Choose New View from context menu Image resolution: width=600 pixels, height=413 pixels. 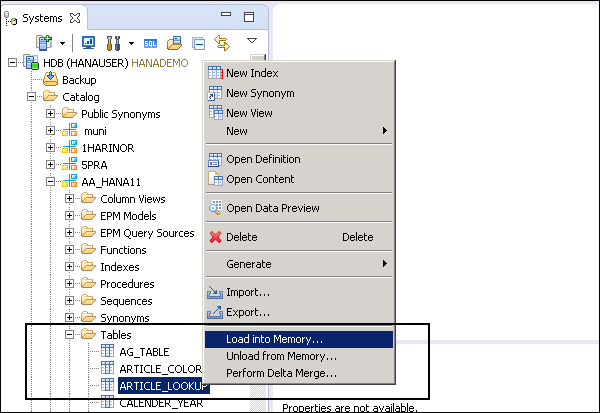tap(299, 113)
